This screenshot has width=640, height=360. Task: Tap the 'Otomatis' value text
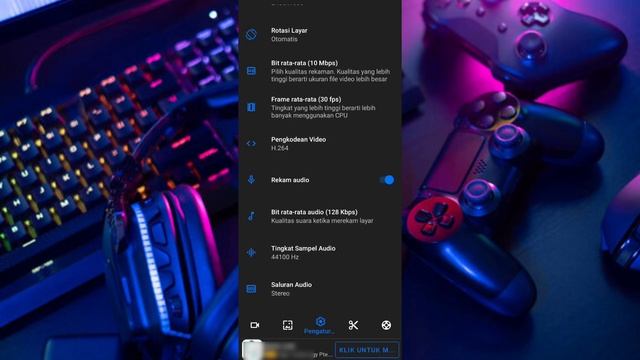click(x=284, y=39)
